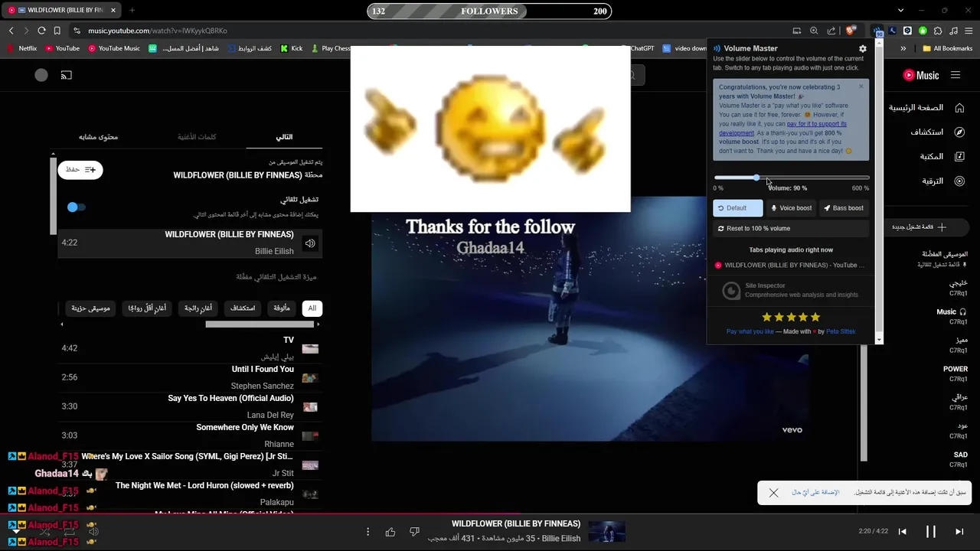Click the filter chips horizontal scrollbar
Screen dimensions: 980x551
click(260, 324)
